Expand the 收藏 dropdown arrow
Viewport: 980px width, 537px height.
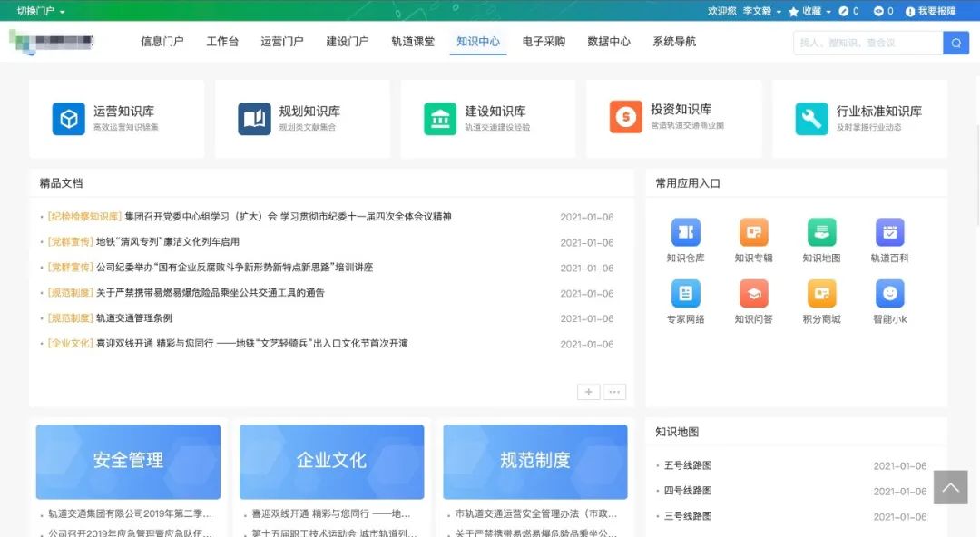828,12
